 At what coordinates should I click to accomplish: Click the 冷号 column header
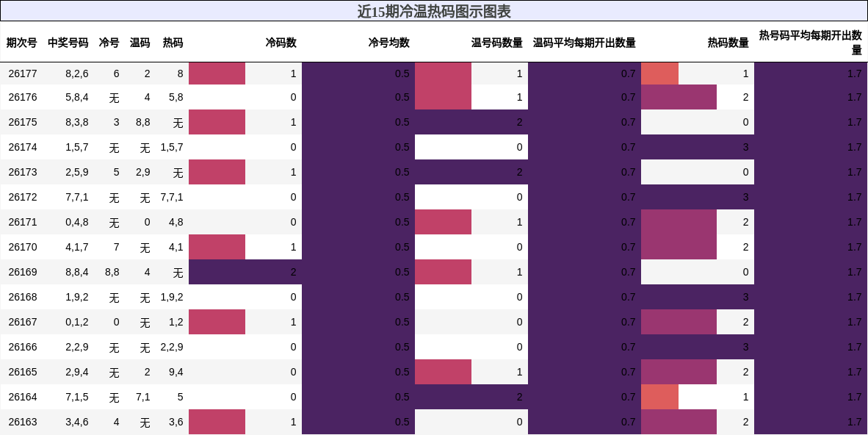[109, 43]
